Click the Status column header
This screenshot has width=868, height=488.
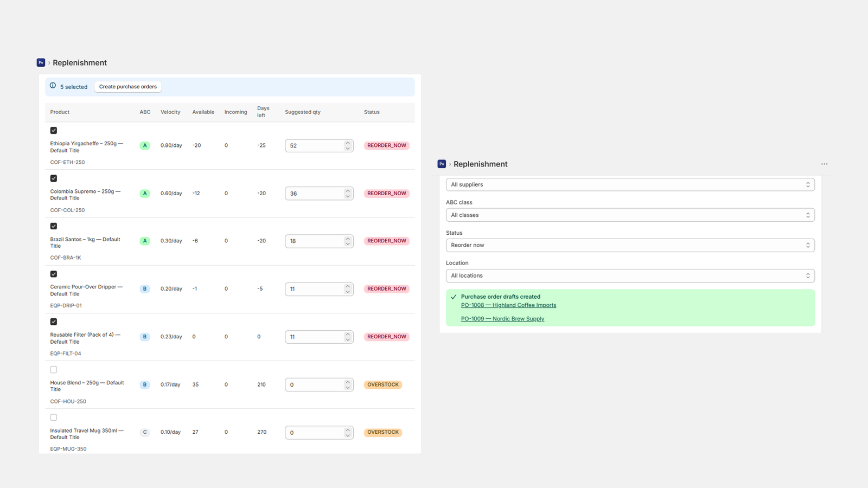pyautogui.click(x=372, y=112)
